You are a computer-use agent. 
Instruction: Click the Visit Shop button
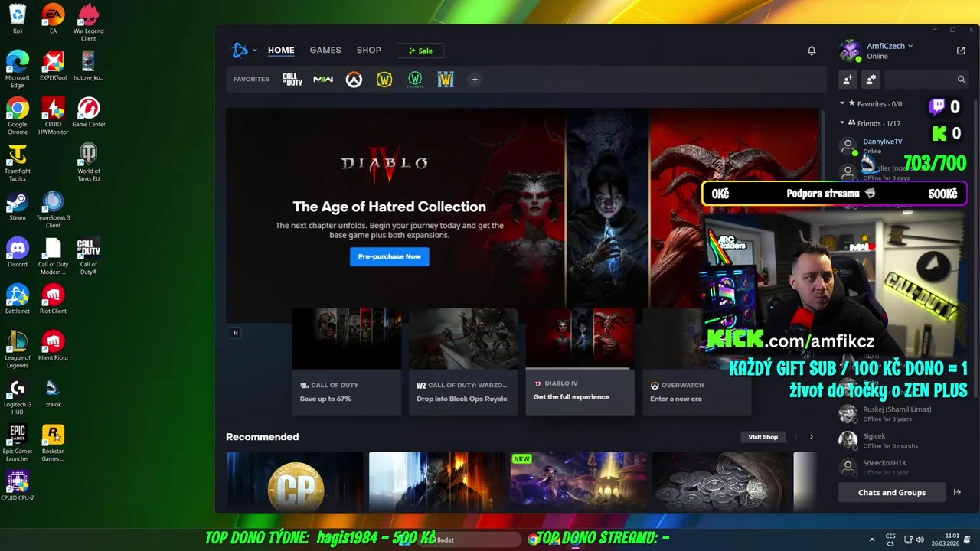763,437
